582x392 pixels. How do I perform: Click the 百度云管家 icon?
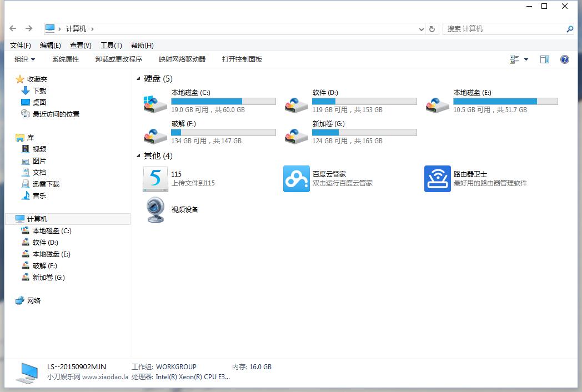296,179
